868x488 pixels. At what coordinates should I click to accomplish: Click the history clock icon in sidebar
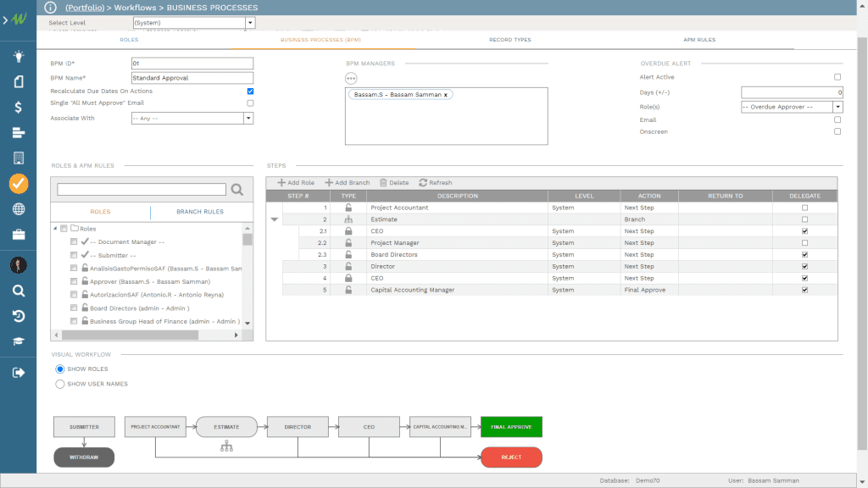click(18, 316)
